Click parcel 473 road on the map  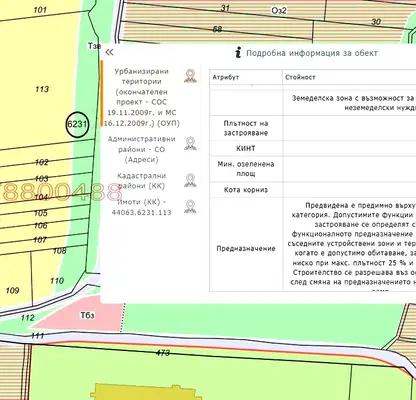coord(163,353)
